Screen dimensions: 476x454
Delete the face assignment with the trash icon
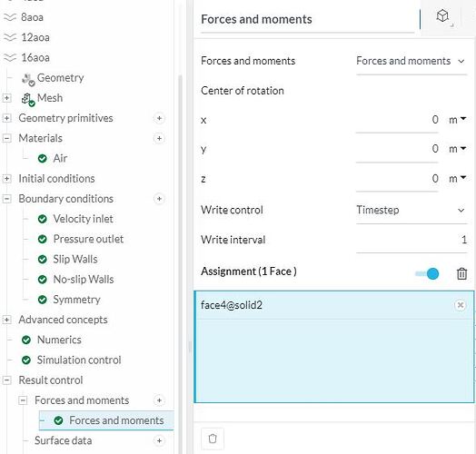pos(461,273)
